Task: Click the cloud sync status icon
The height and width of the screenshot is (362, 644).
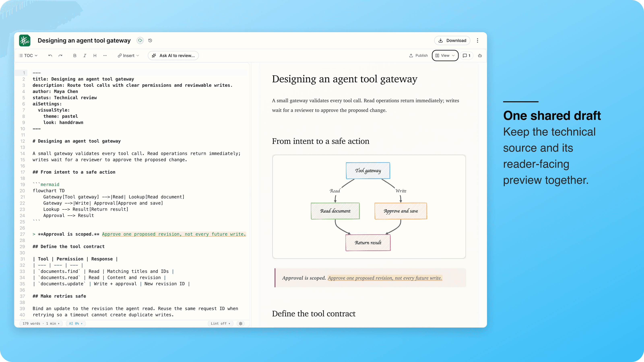Action: point(140,40)
